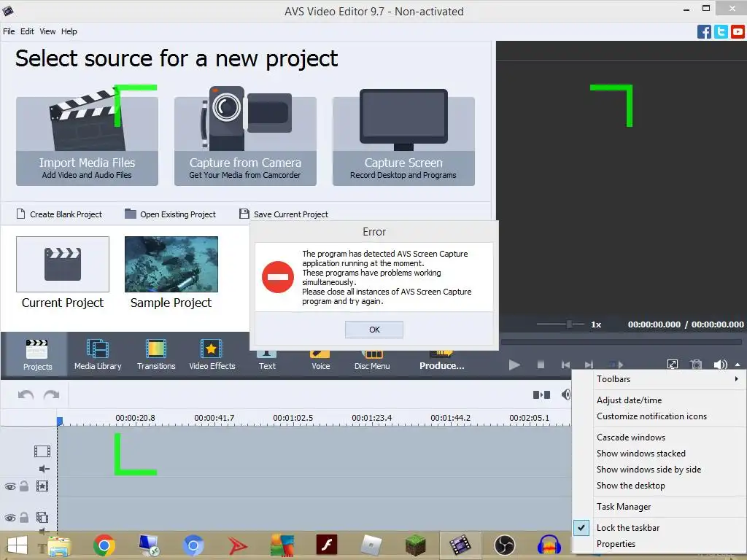
Task: Open OBS Studio from taskbar
Action: point(504,545)
